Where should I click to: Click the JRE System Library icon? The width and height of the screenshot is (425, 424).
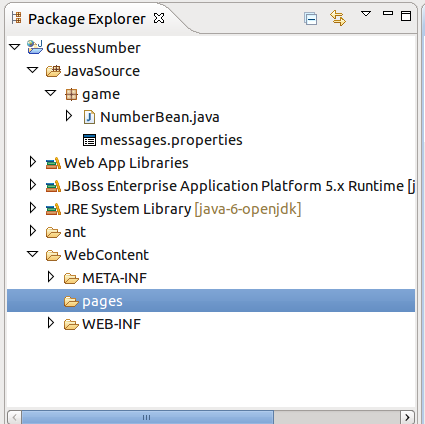(53, 209)
